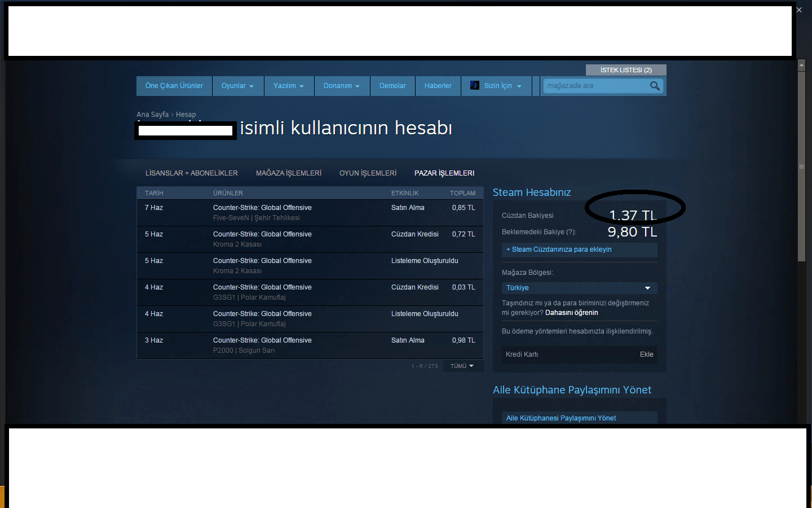The image size is (812, 508).
Task: Click the 1 - 6 / 273 pagination text
Action: [x=425, y=366]
